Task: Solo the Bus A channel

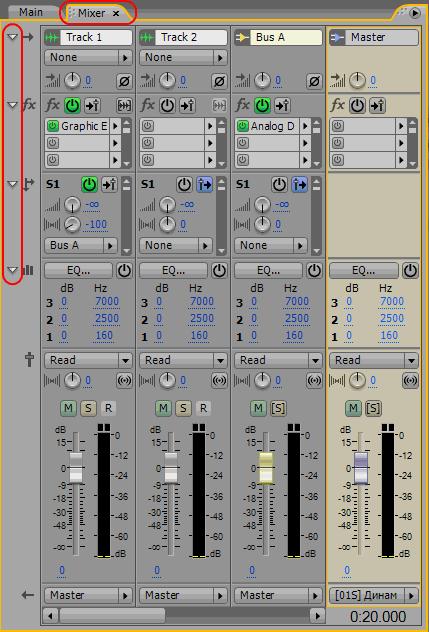Action: (278, 408)
